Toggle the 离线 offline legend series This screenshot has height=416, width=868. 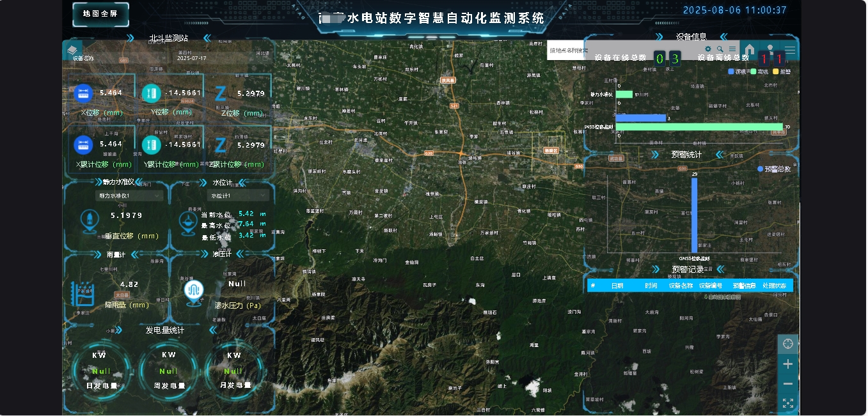click(759, 72)
